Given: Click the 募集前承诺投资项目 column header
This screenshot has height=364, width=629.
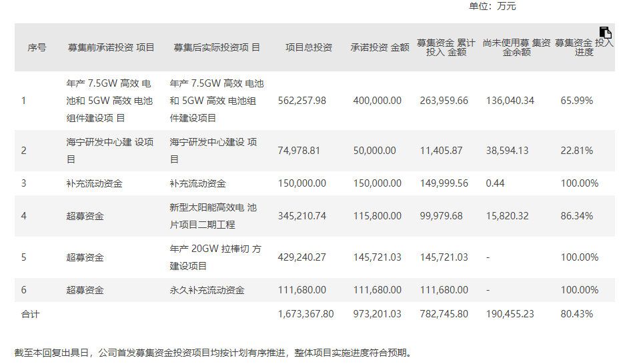Looking at the screenshot, I should pos(111,47).
